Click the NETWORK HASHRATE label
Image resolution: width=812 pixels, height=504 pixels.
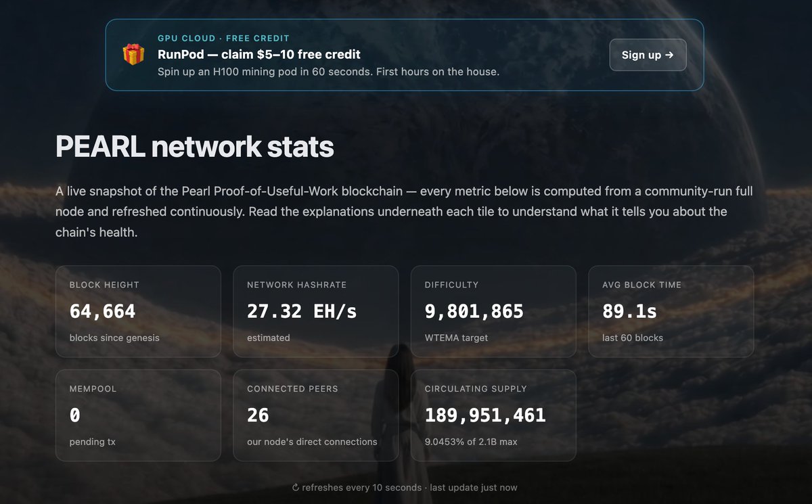[296, 285]
